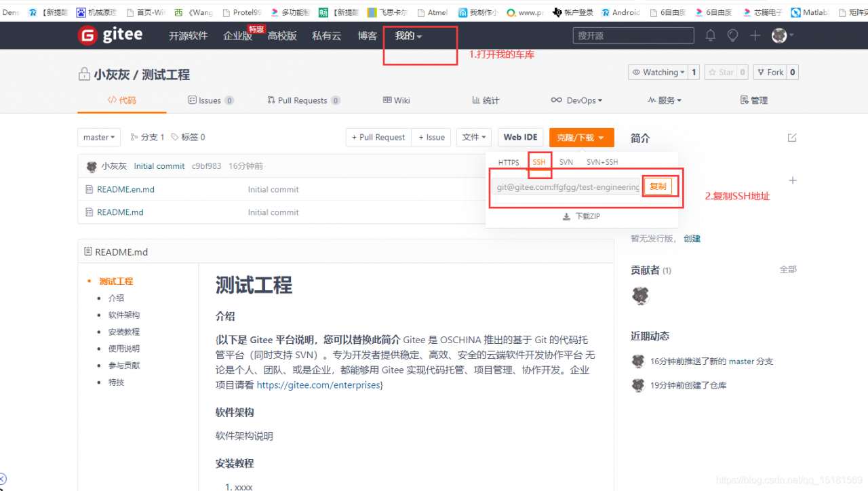
Task: Click the Gitee logo in header
Action: click(110, 35)
